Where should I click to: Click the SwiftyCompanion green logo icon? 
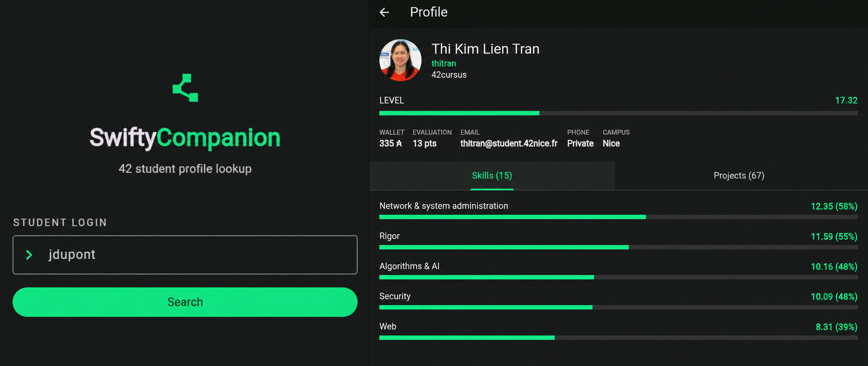185,88
